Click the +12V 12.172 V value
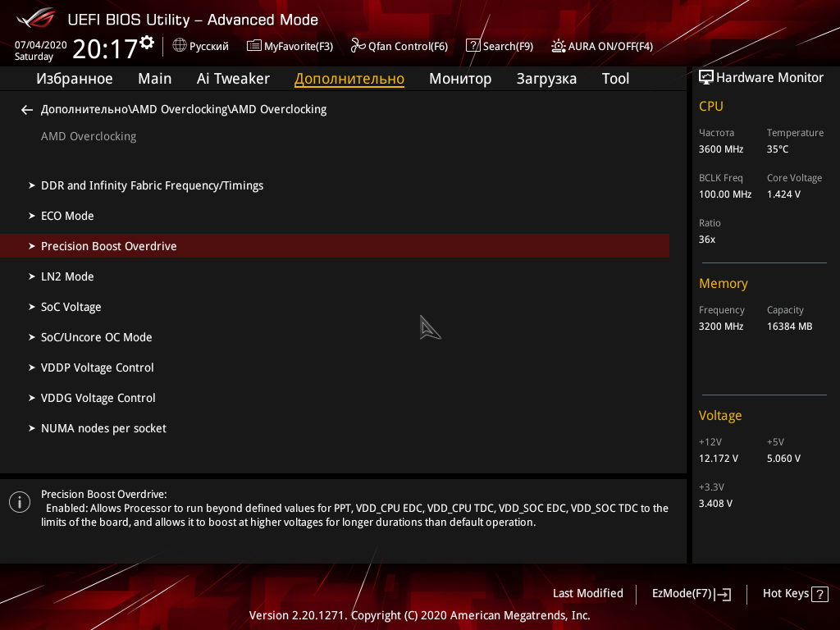 (719, 459)
